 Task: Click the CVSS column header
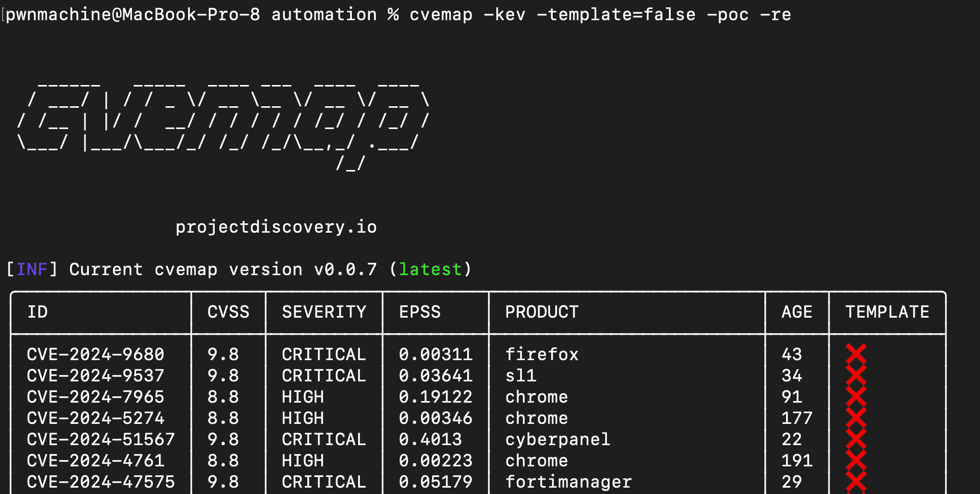(228, 312)
